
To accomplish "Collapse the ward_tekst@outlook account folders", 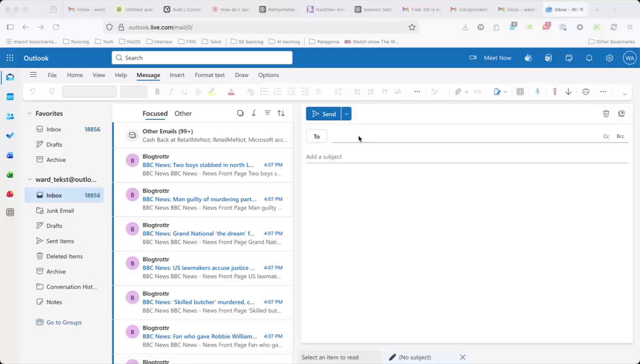I will pyautogui.click(x=29, y=179).
